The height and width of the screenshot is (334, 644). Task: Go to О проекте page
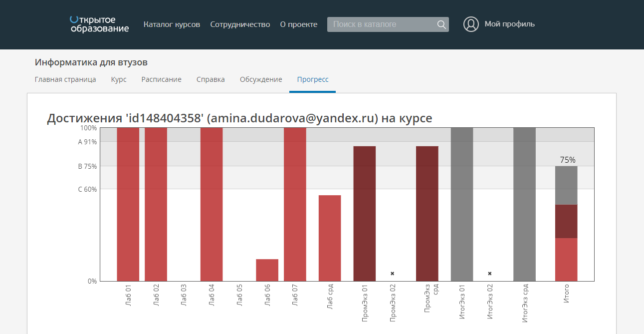(x=298, y=24)
